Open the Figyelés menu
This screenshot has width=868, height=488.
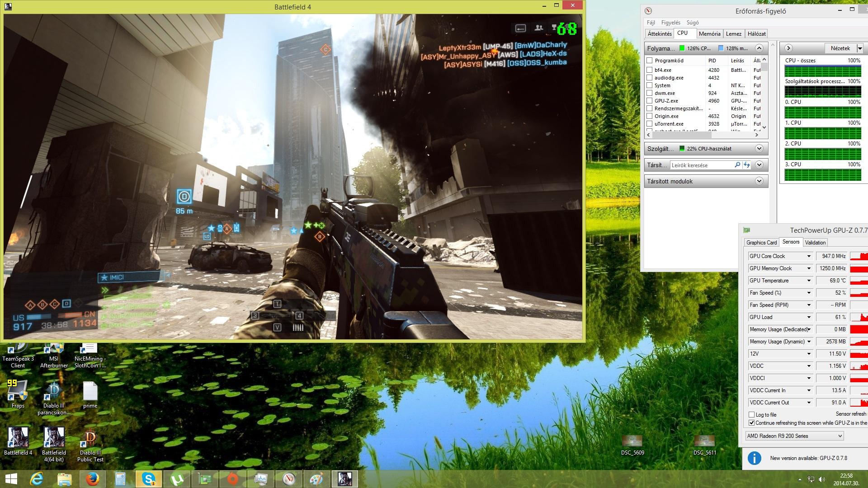tap(670, 23)
